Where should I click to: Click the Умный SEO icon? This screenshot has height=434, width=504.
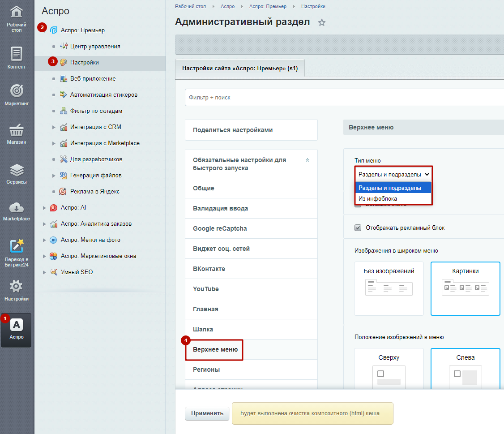[54, 272]
